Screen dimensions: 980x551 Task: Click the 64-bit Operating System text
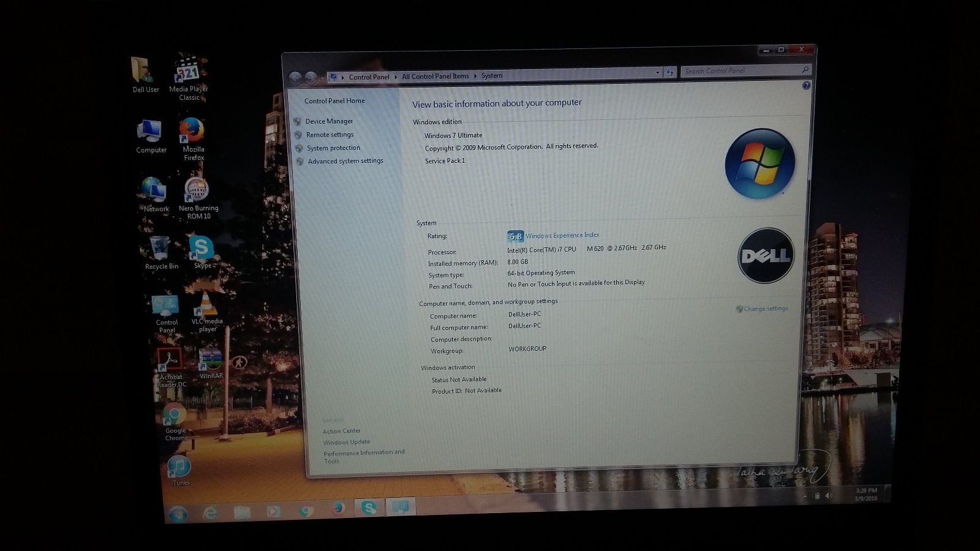coord(541,273)
